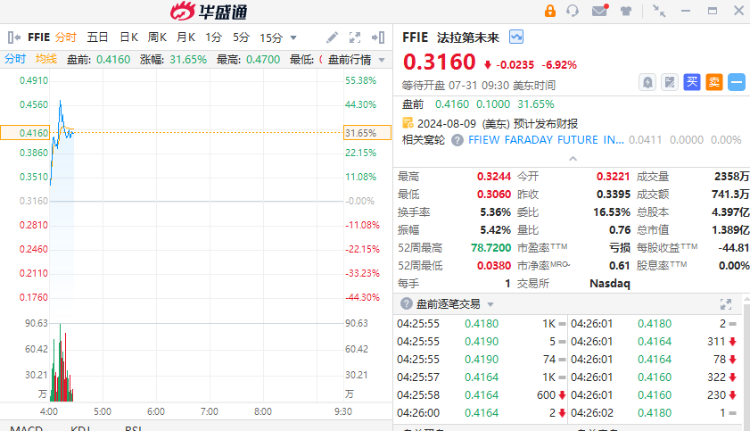Open FFIEW FARADAY FUTURE warrant link
The width and height of the screenshot is (750, 431).
click(545, 140)
